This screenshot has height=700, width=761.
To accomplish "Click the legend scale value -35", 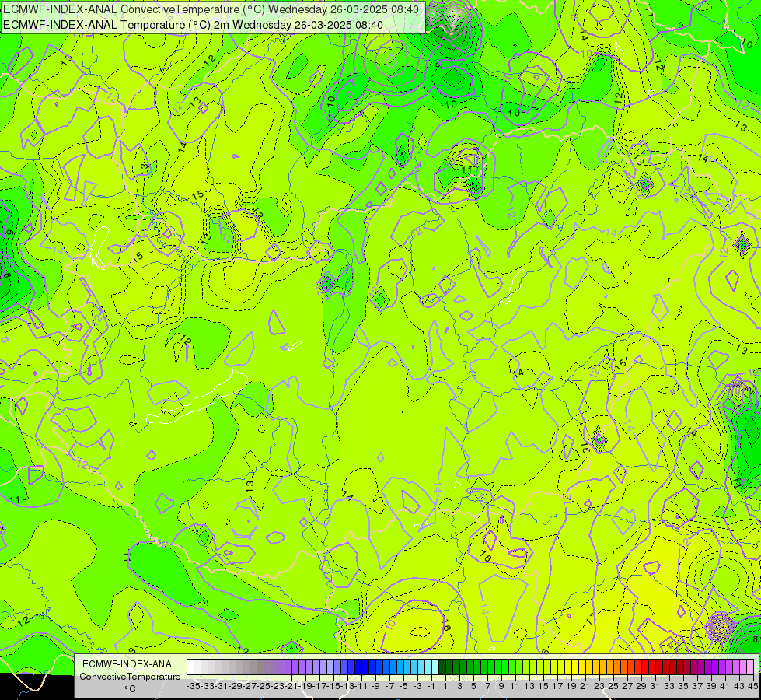I will click(193, 686).
